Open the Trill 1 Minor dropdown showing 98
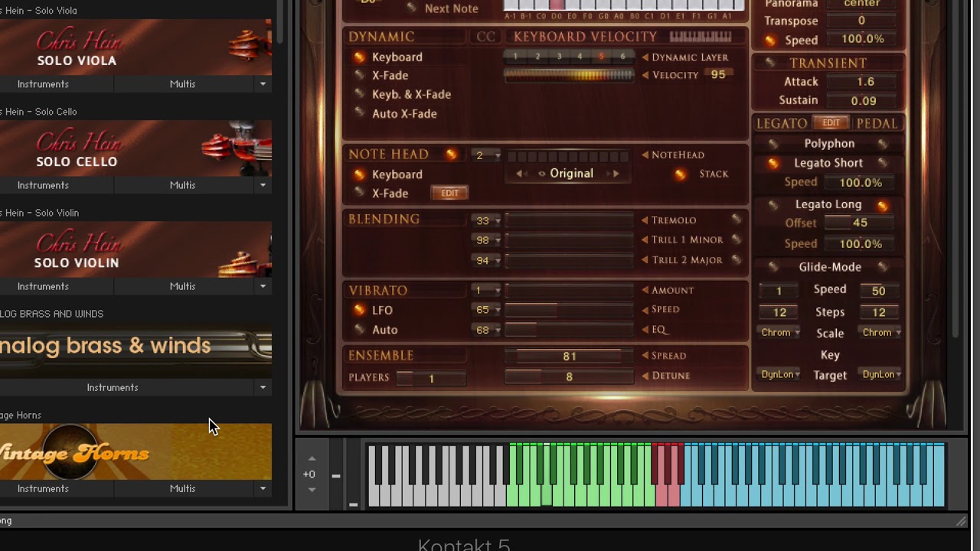980x551 pixels. (x=486, y=240)
